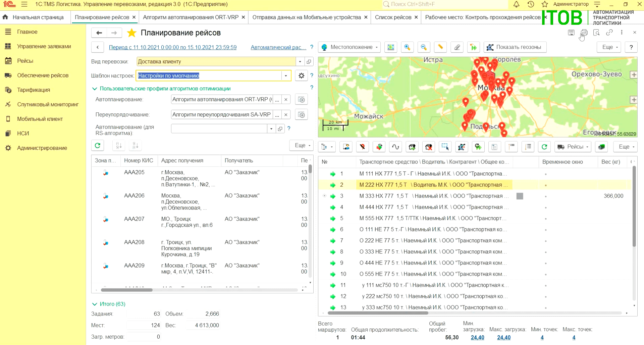
Task: Click the period link 11.10.2021 to 15.10.2021
Action: (x=173, y=48)
